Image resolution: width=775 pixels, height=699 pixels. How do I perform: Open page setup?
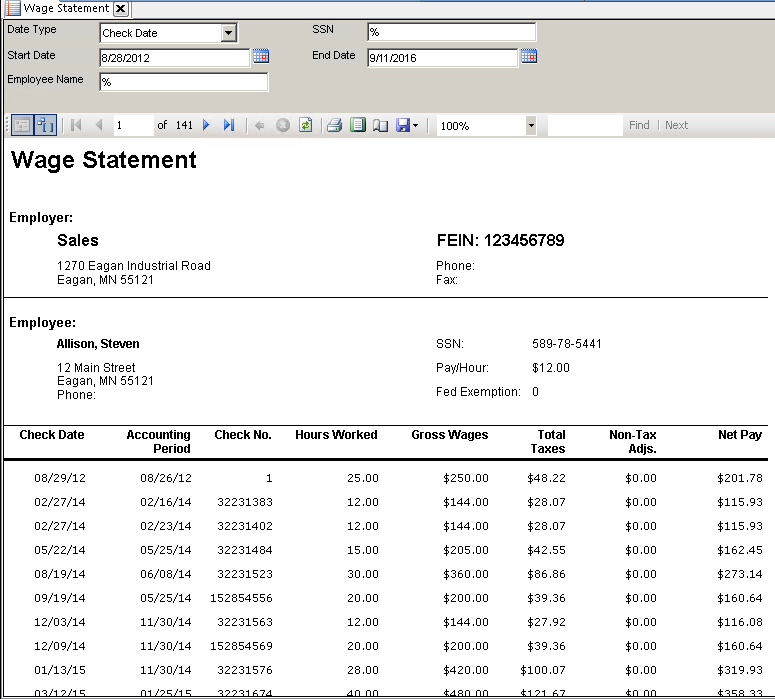coord(380,126)
